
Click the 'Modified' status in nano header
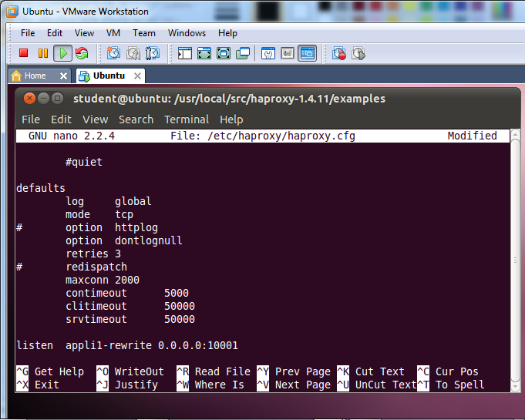coord(472,136)
